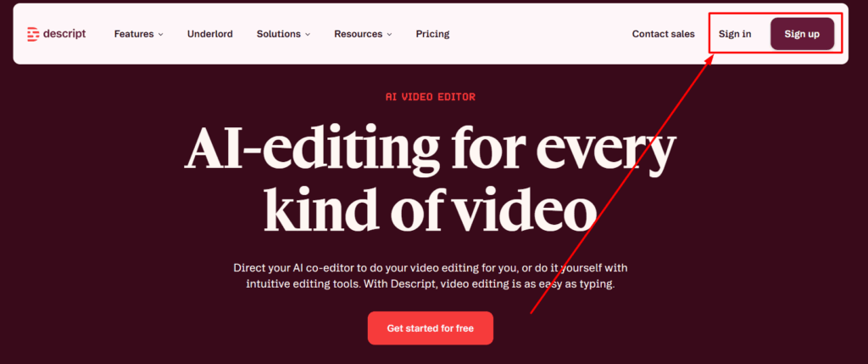Navigate to the Pricing page

coord(432,34)
